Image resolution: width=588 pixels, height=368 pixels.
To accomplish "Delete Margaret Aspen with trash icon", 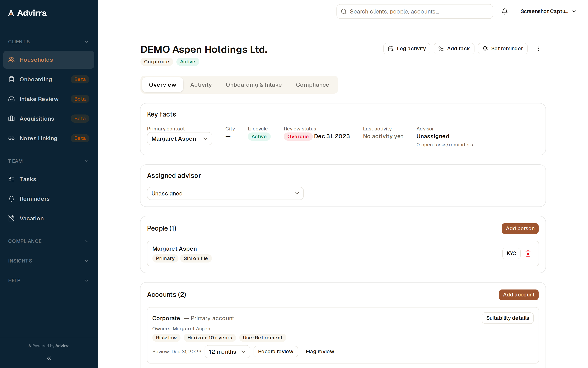I will pos(528,253).
